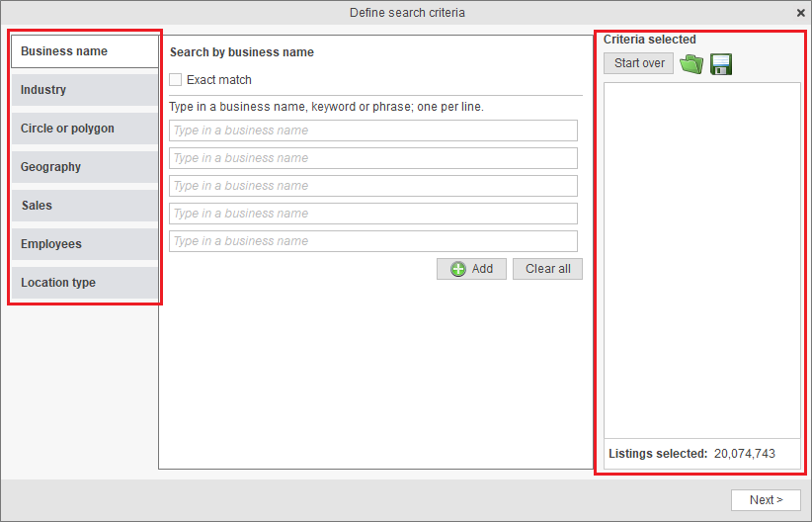Image resolution: width=812 pixels, height=522 pixels.
Task: Select the Sales criteria tab
Action: [x=85, y=206]
